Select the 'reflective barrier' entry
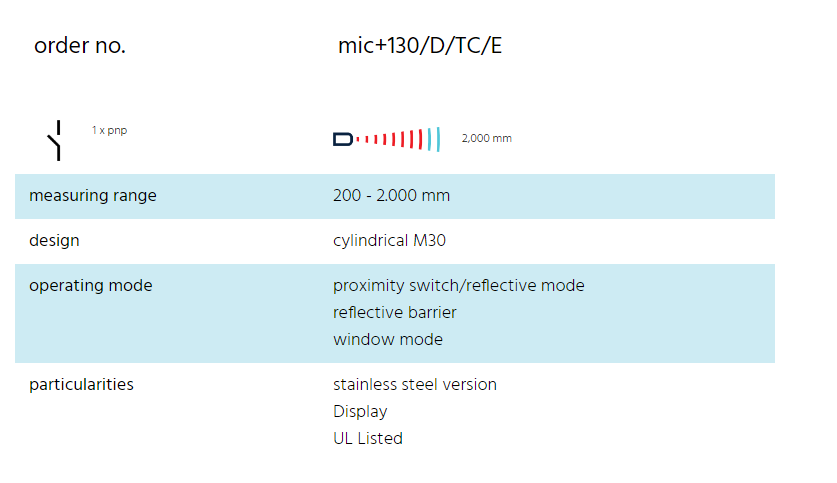 394,312
